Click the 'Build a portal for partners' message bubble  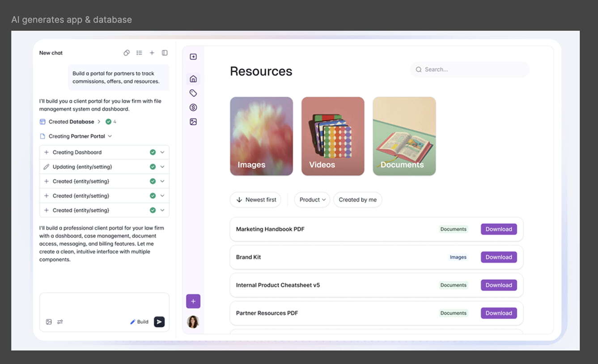(119, 77)
